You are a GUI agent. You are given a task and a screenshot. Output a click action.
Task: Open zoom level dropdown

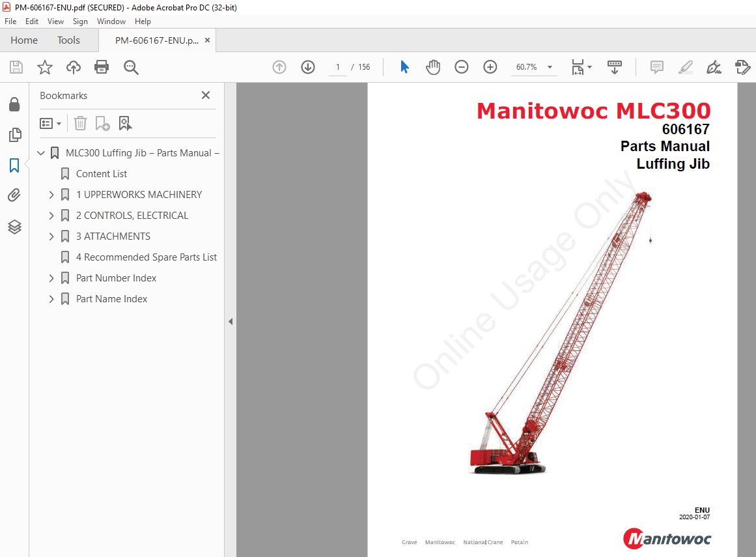click(550, 67)
